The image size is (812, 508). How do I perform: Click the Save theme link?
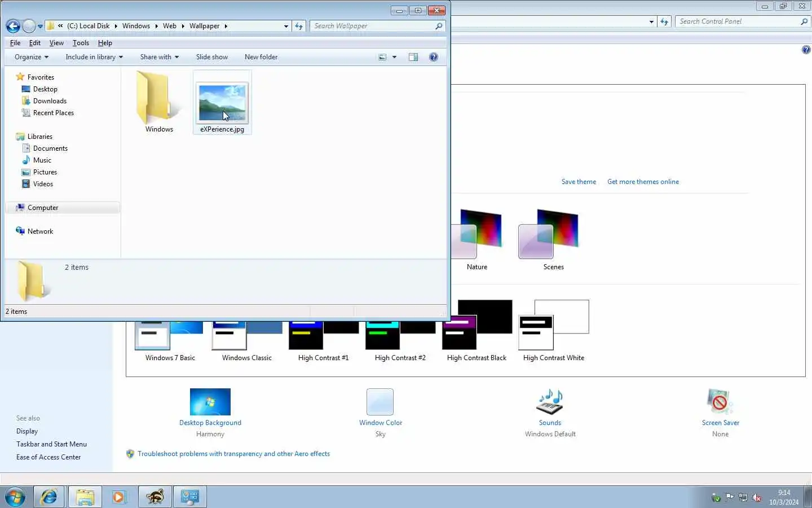[579, 182]
